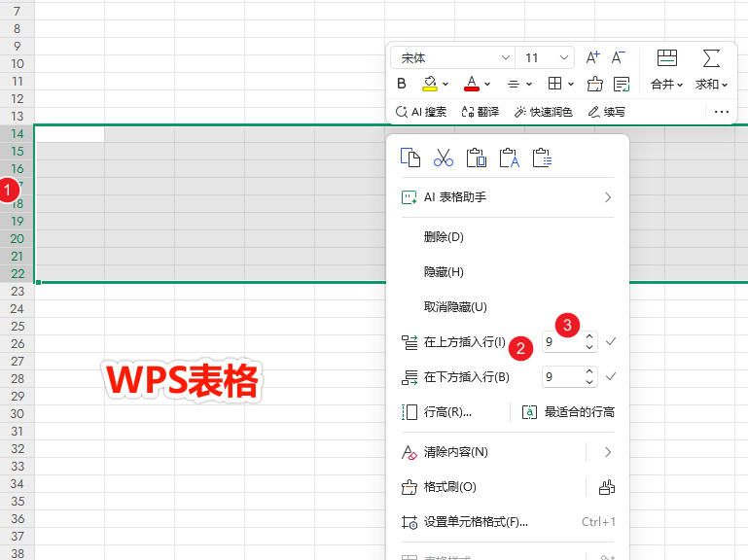Viewport: 748px width, 560px height.
Task: Click the copy icon in context menu
Action: pos(410,157)
